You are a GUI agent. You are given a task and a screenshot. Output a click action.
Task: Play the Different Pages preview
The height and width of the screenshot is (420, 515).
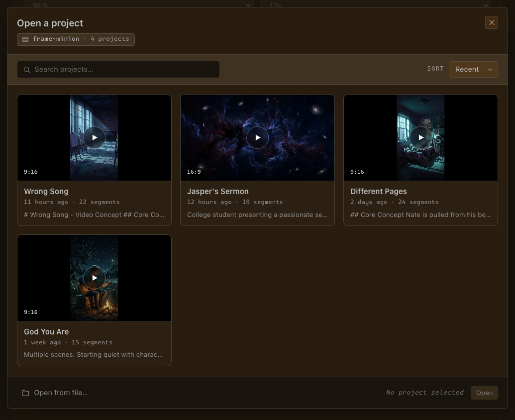(x=421, y=137)
